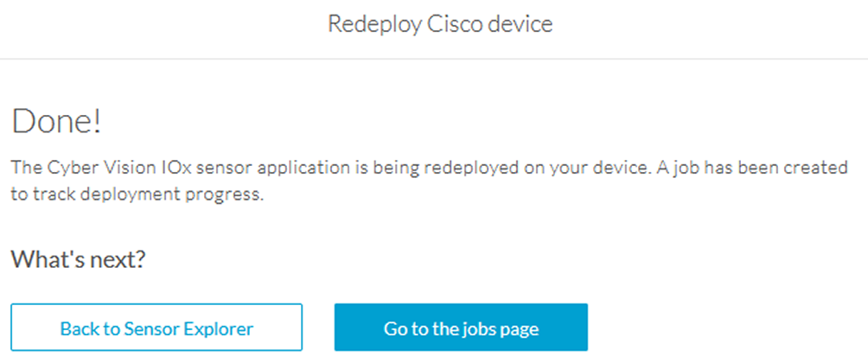This screenshot has width=868, height=363.
Task: Return to Sensor Explorer
Action: pos(156,327)
